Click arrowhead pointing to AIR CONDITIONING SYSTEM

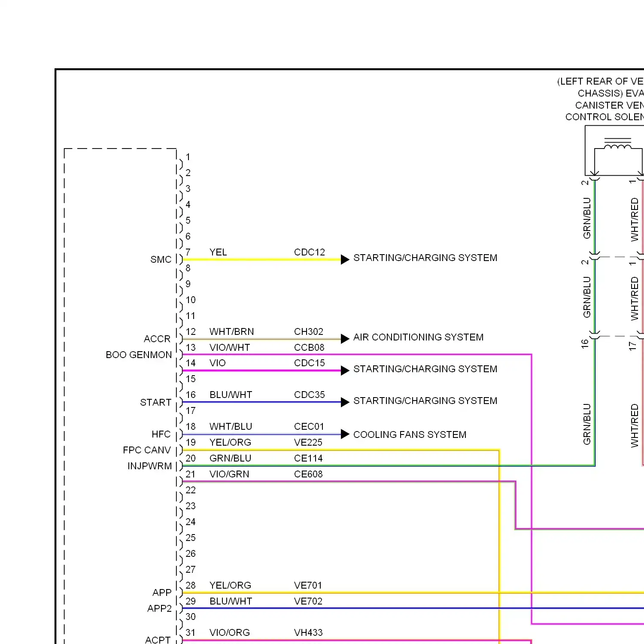(345, 339)
